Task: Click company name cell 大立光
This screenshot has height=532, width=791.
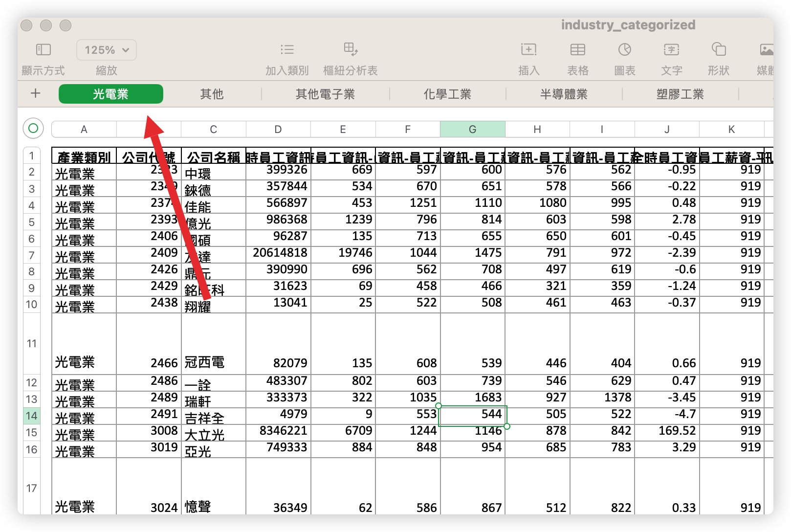Action: tap(214, 433)
